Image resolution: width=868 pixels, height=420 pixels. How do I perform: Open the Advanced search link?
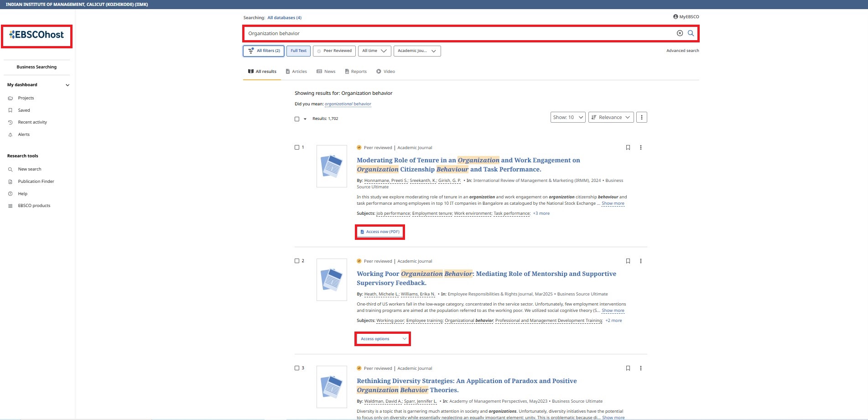click(x=682, y=51)
